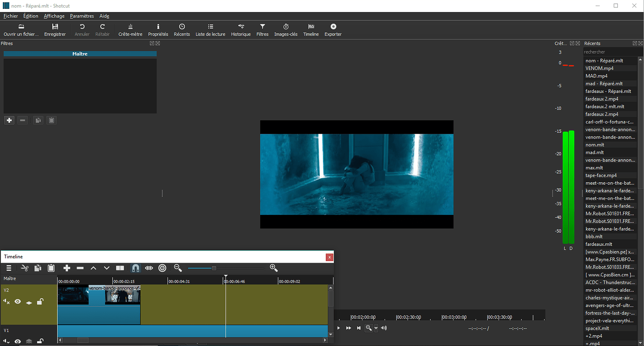Open the timeline hamburger menu

pos(8,268)
